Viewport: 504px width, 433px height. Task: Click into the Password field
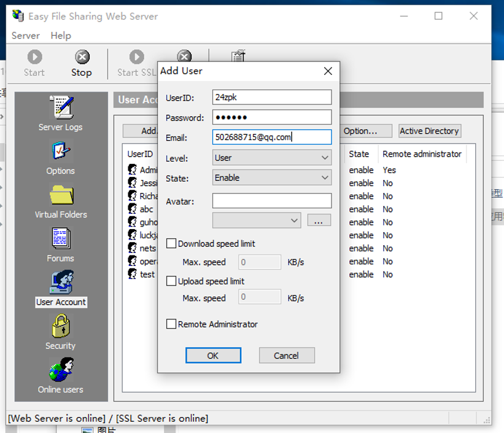pyautogui.click(x=272, y=117)
